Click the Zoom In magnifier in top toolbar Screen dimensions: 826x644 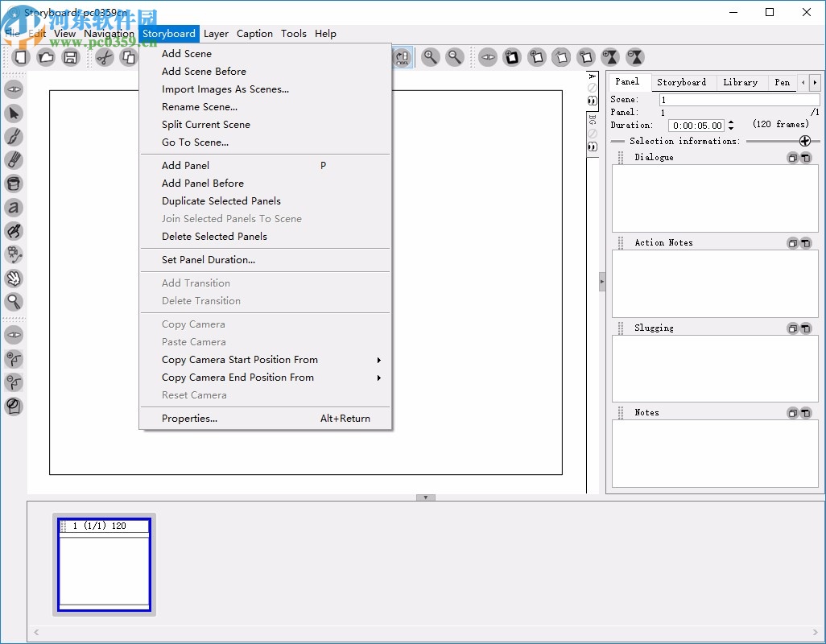(x=431, y=57)
